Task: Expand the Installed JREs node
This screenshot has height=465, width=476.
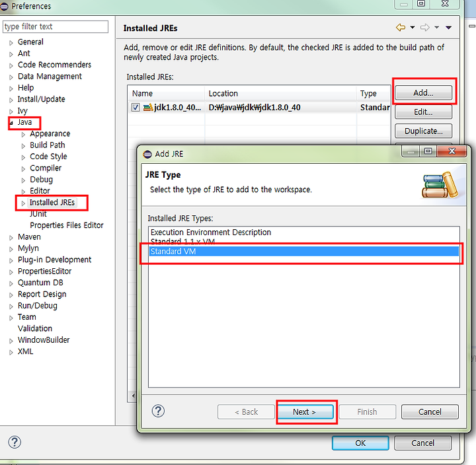Action: click(x=23, y=203)
